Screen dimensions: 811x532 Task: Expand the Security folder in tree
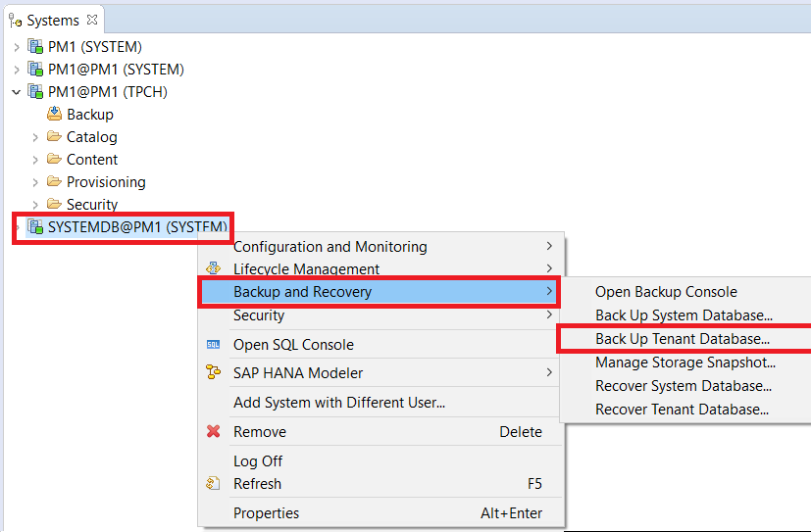[35, 205]
